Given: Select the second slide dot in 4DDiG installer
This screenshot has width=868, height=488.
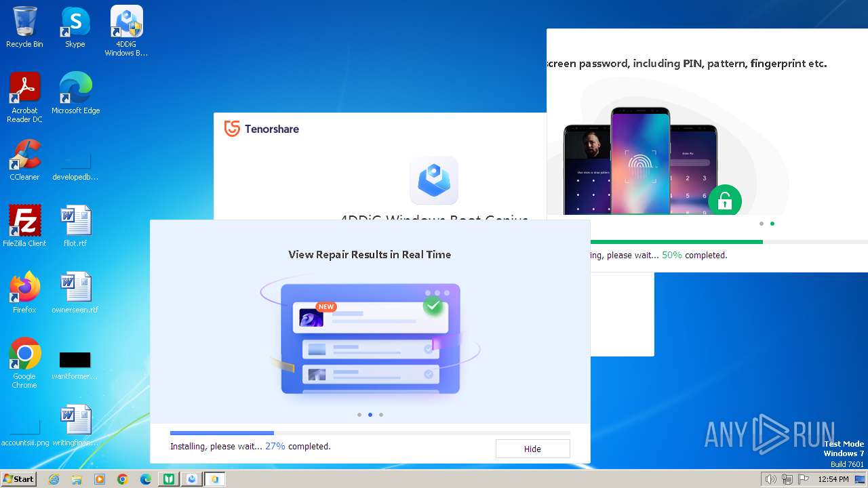Looking at the screenshot, I should point(370,415).
